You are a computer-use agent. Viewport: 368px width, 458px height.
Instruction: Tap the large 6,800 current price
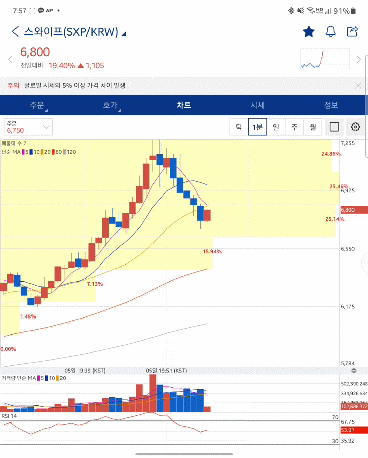pos(35,52)
